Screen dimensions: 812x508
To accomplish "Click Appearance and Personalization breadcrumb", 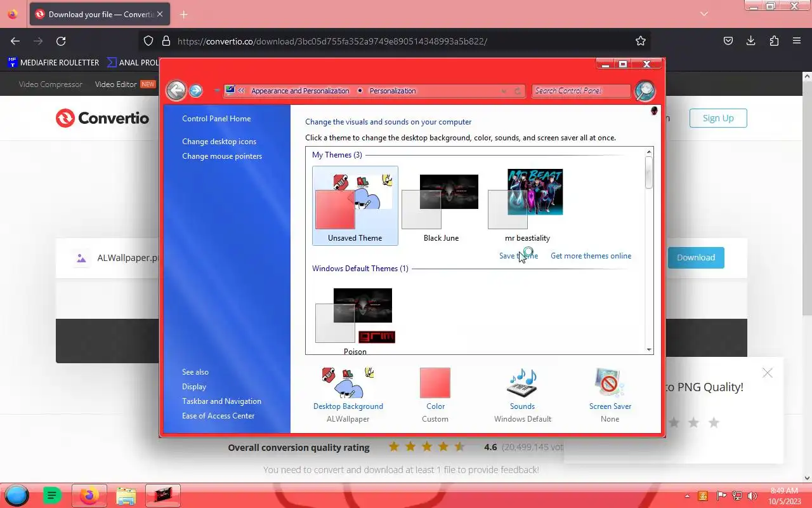I will point(300,91).
